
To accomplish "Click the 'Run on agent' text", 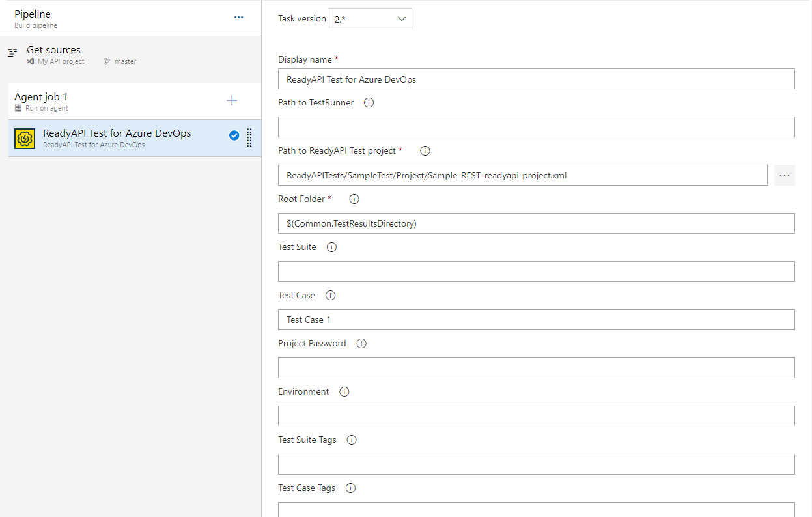I will pyautogui.click(x=47, y=108).
